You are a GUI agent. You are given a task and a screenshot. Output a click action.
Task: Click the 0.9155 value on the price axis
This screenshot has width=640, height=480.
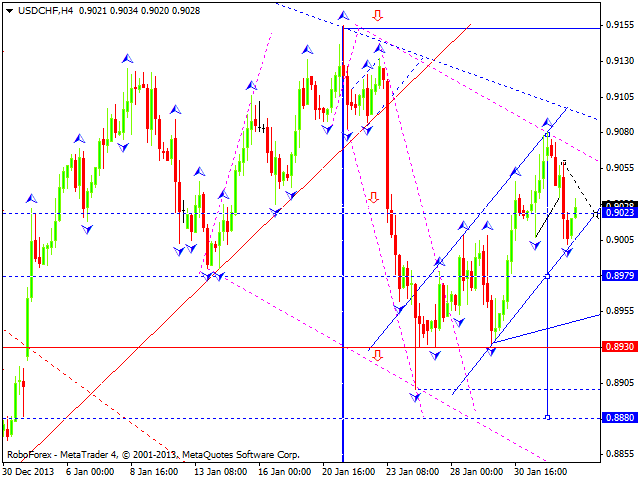tap(617, 26)
